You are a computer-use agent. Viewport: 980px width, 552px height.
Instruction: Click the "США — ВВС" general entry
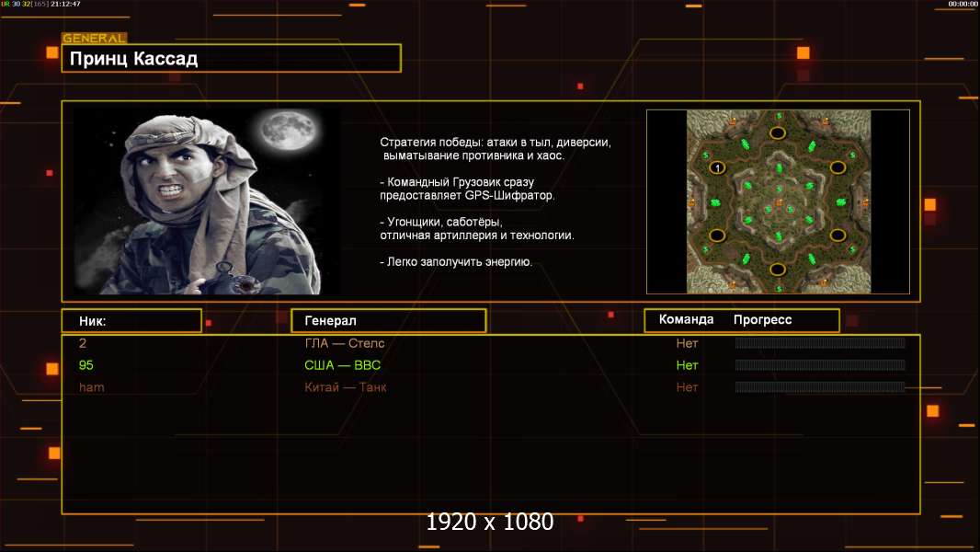343,365
